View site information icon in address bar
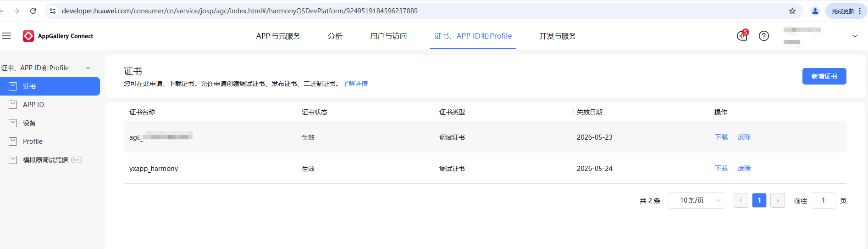The width and height of the screenshot is (868, 249). tap(53, 11)
